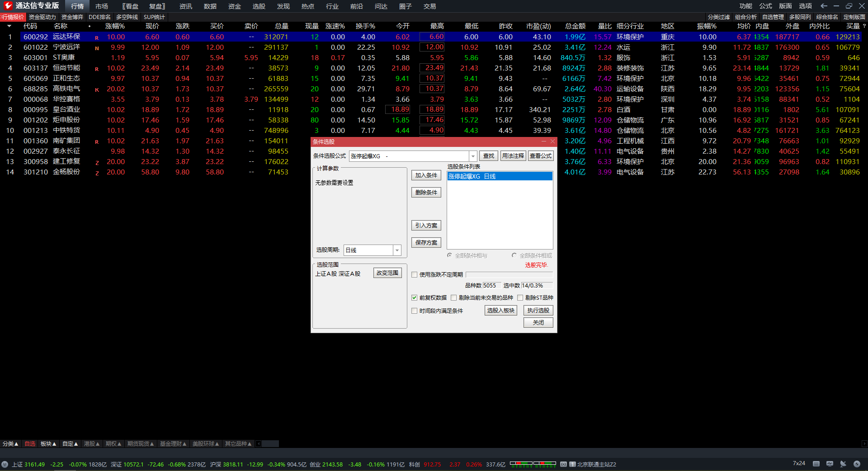868x471 pixels.
Task: Click the selection progress bar in dialog
Action: pyautogui.click(x=509, y=274)
